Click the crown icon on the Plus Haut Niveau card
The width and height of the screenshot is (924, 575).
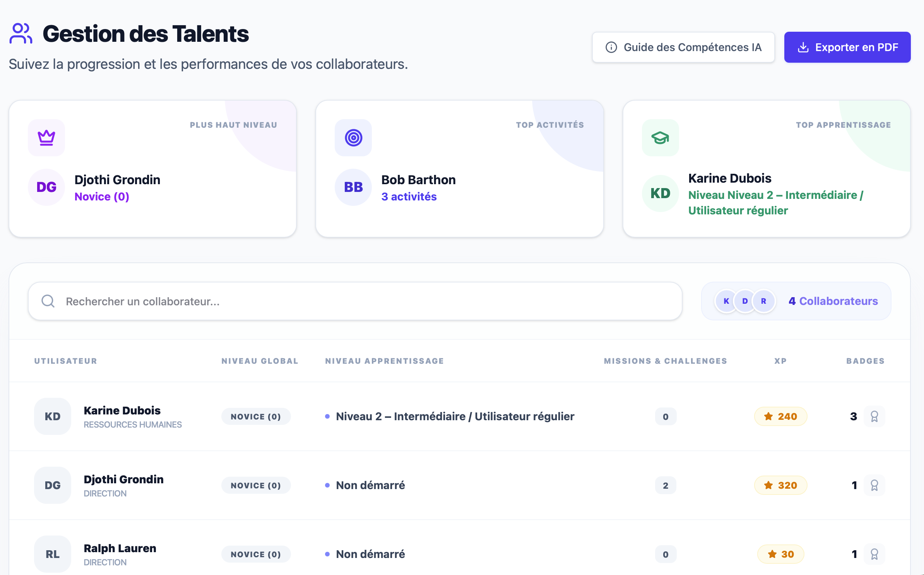click(x=46, y=137)
